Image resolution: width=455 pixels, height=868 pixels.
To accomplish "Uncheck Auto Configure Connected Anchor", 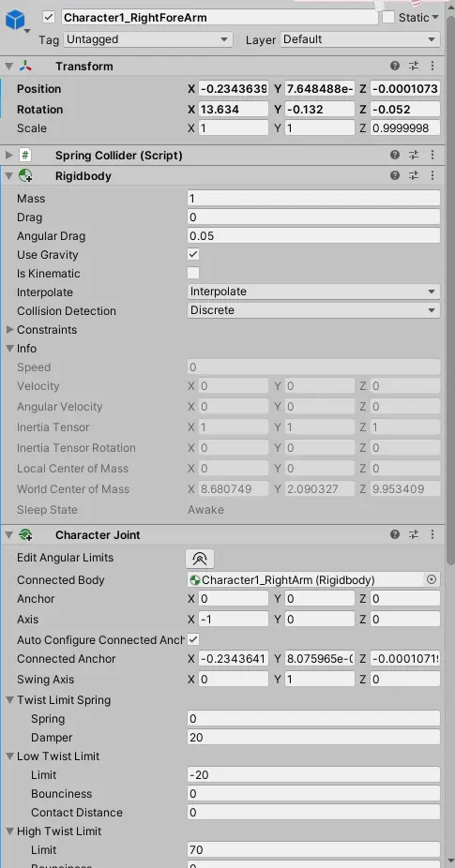I will click(x=193, y=639).
